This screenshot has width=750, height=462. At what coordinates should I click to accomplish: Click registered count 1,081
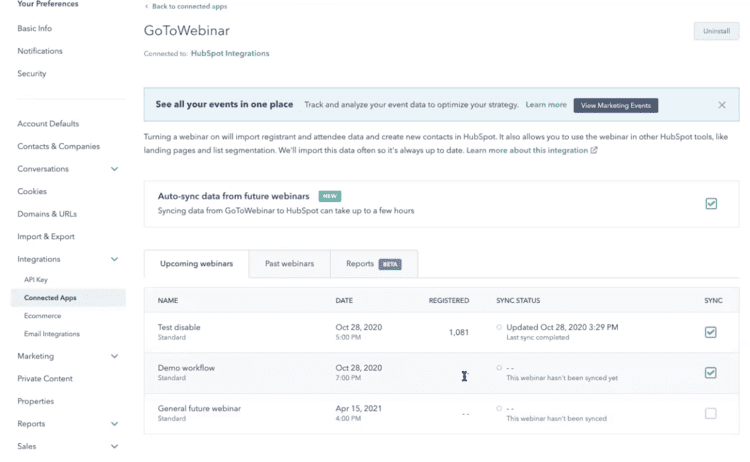459,332
